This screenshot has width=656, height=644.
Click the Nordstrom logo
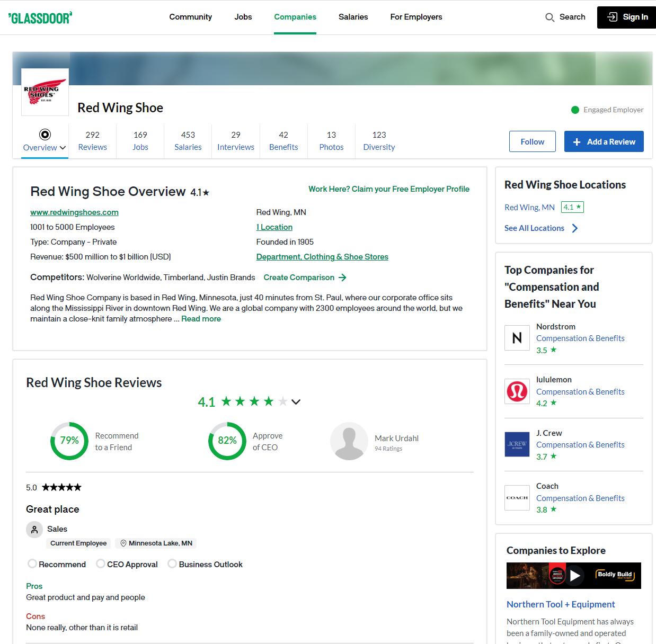[517, 338]
